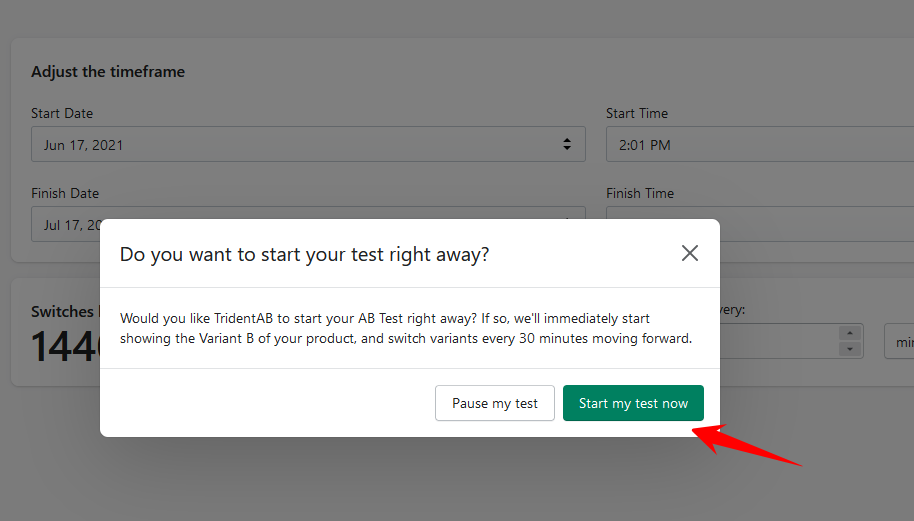
Task: Decrease the switch interval with the down stepper arrow
Action: (x=850, y=349)
